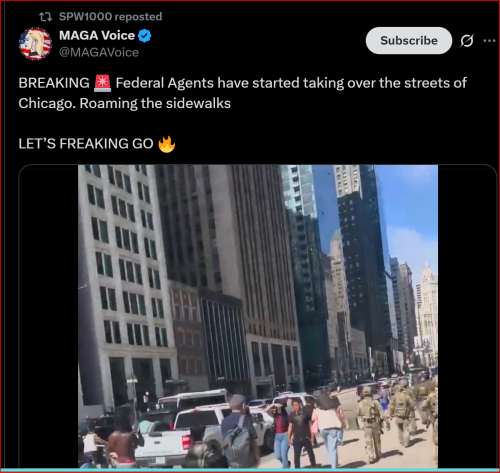
Task: Click the word BREAKING in the post
Action: coord(54,83)
